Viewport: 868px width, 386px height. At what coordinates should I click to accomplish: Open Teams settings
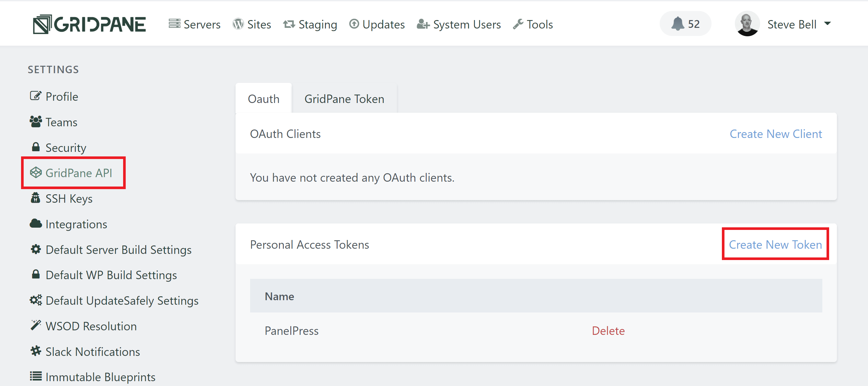(61, 122)
